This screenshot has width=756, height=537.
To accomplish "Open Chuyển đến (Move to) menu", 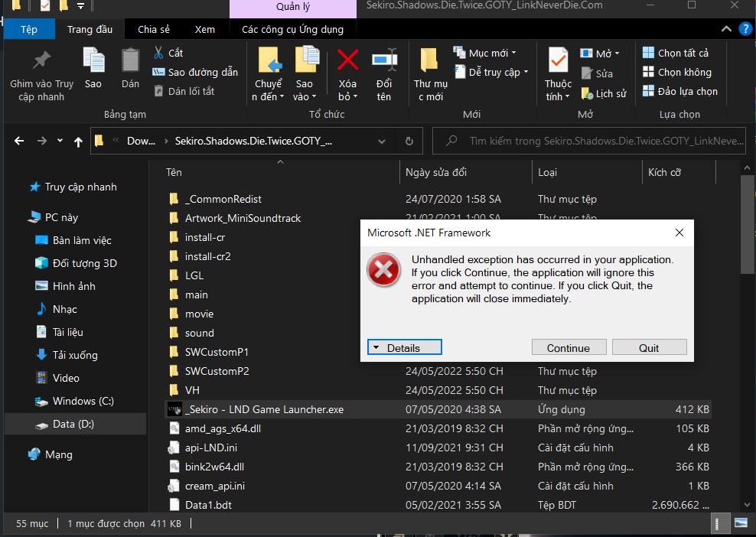I will pos(268,75).
